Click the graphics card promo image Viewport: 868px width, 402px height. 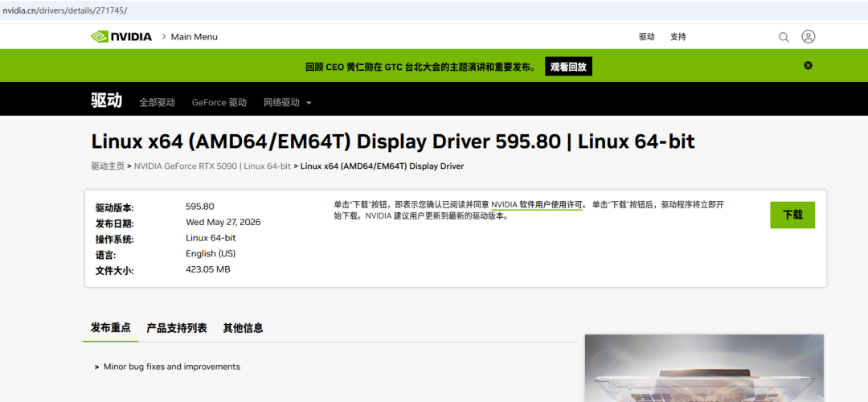pos(704,368)
